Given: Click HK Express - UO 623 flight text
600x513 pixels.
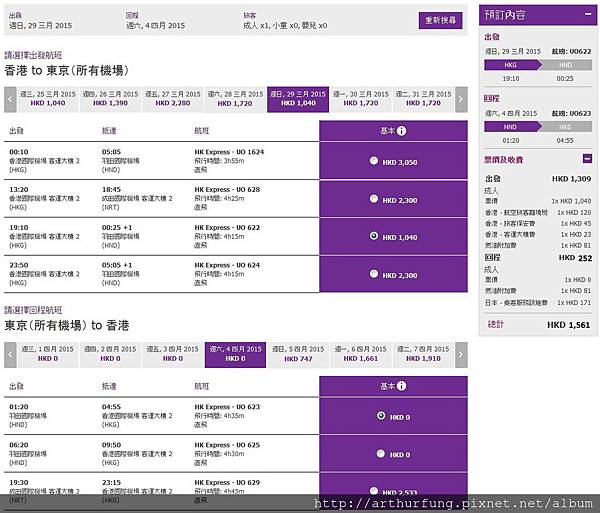Looking at the screenshot, I should click(227, 407).
